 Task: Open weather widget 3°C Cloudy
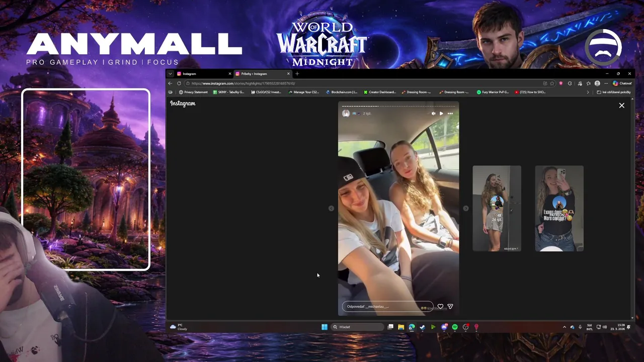pos(179,327)
